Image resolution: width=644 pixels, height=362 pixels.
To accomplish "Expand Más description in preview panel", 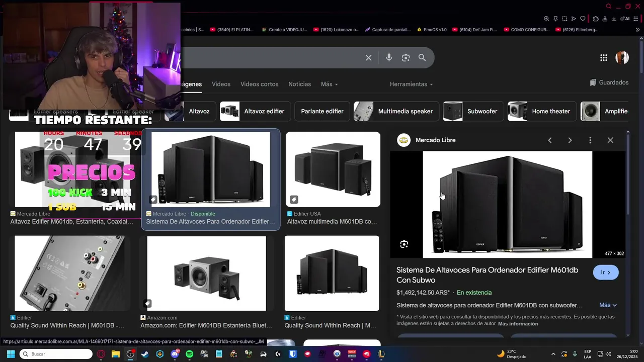I will pyautogui.click(x=608, y=305).
